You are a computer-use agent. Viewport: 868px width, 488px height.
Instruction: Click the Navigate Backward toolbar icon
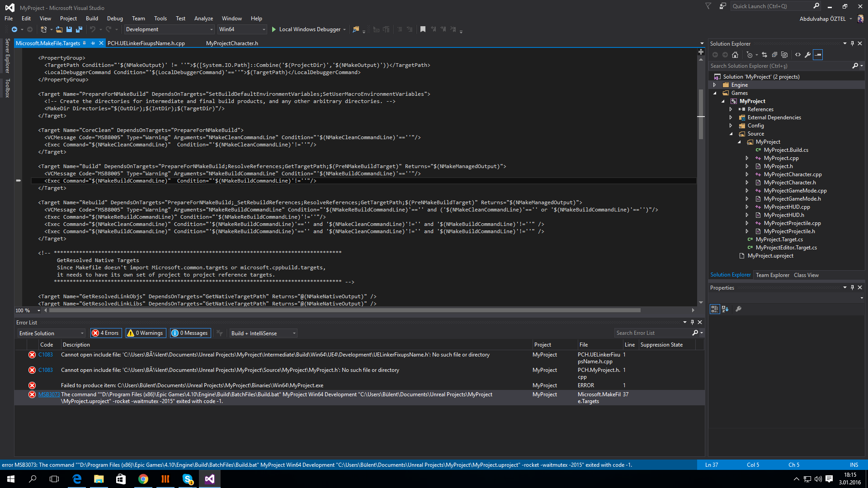14,29
